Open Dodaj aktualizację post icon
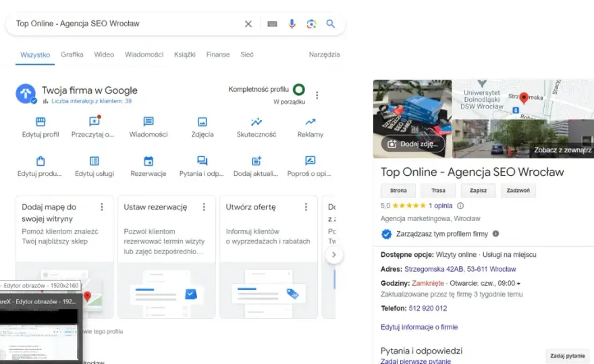 (256, 161)
